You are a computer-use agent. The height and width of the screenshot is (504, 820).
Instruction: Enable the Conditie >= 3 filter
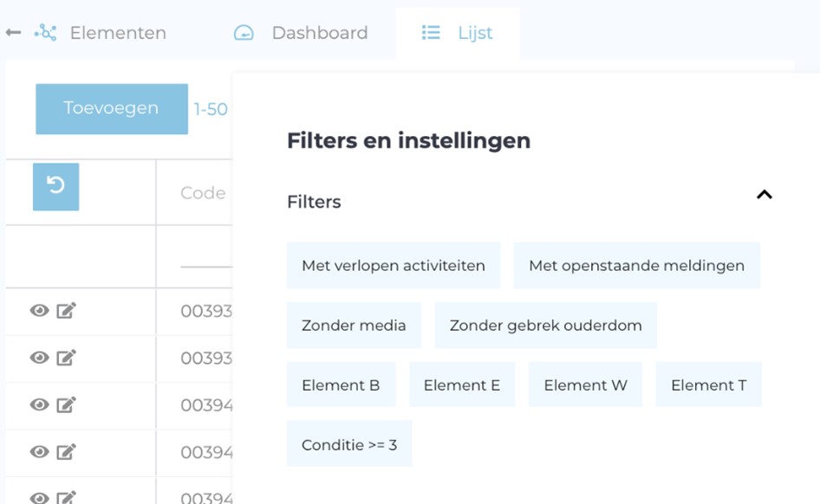pos(349,444)
